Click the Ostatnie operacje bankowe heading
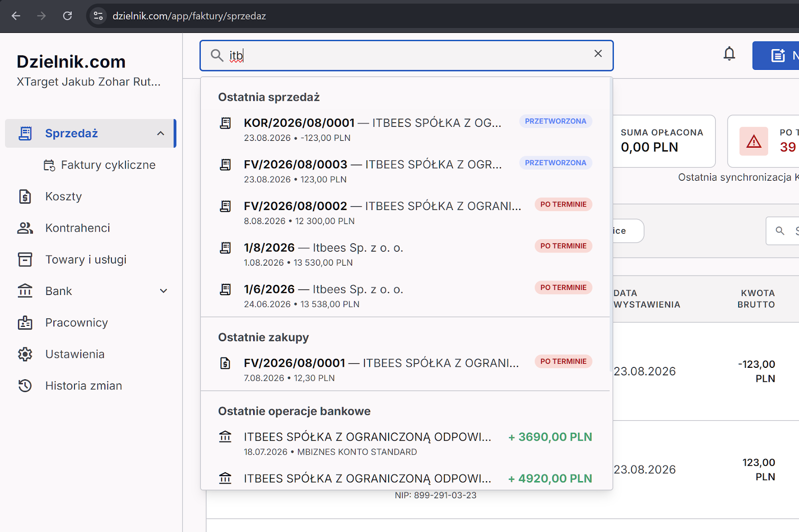Viewport: 799px width, 532px height. (294, 411)
